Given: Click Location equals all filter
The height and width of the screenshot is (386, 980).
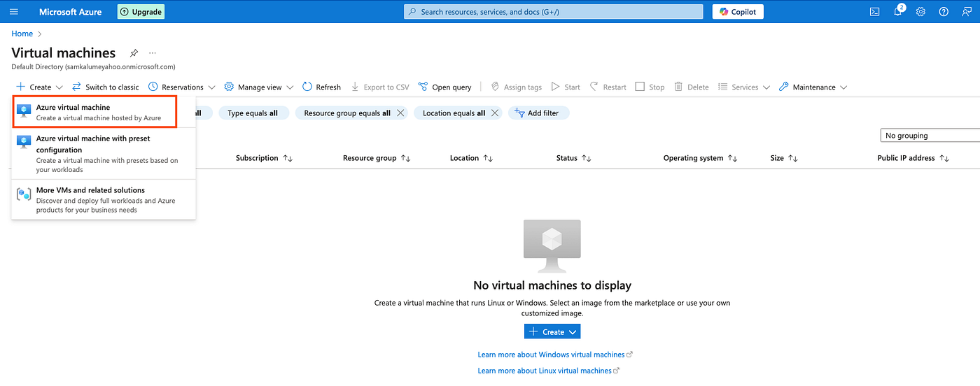Looking at the screenshot, I should [454, 113].
